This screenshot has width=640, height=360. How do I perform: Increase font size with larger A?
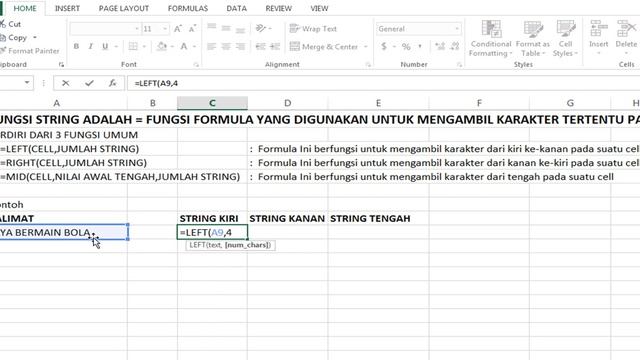pyautogui.click(x=178, y=29)
